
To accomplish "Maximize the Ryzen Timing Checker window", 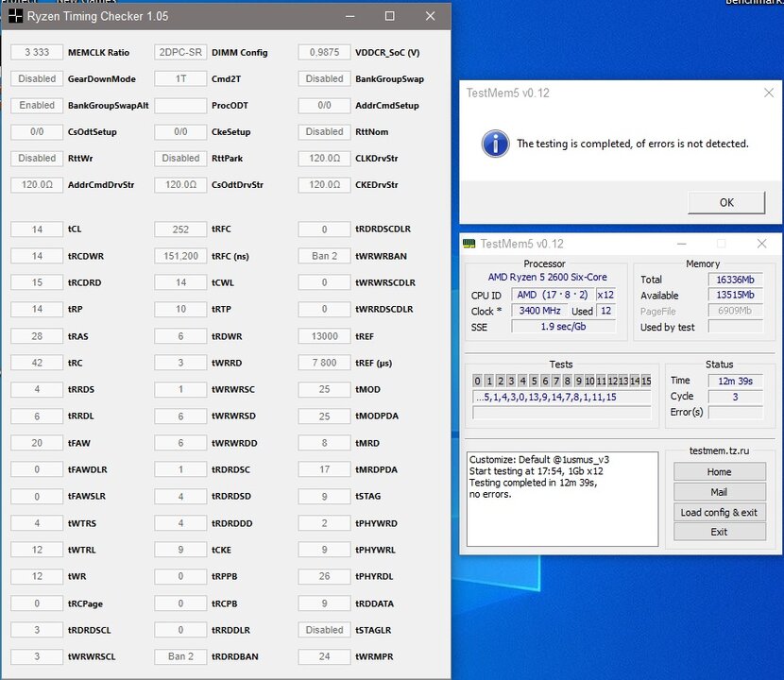I will tap(389, 16).
